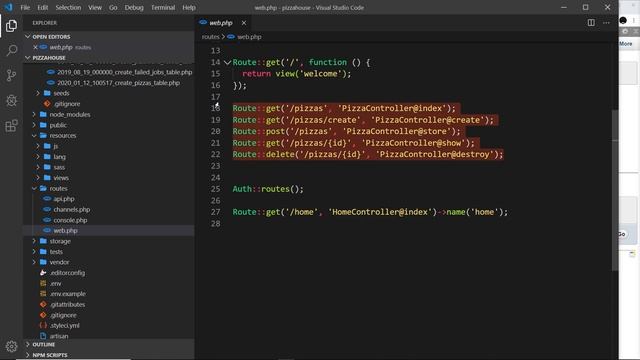The height and width of the screenshot is (360, 640).
Task: Expand the tests folder
Action: click(56, 252)
